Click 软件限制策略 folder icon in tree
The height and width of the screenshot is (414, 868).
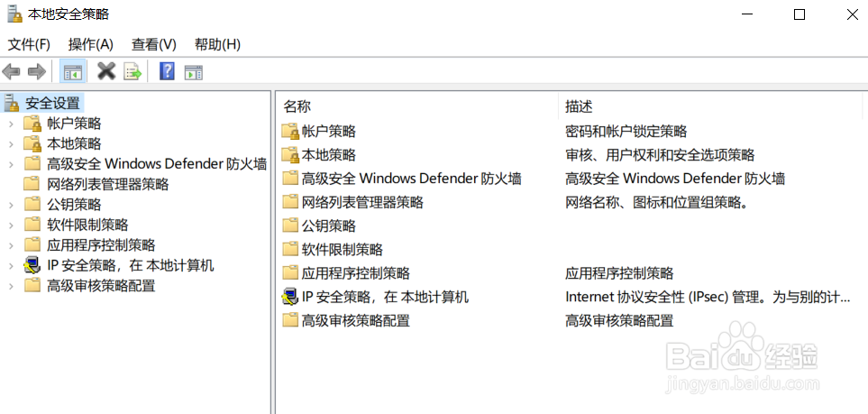[x=32, y=225]
